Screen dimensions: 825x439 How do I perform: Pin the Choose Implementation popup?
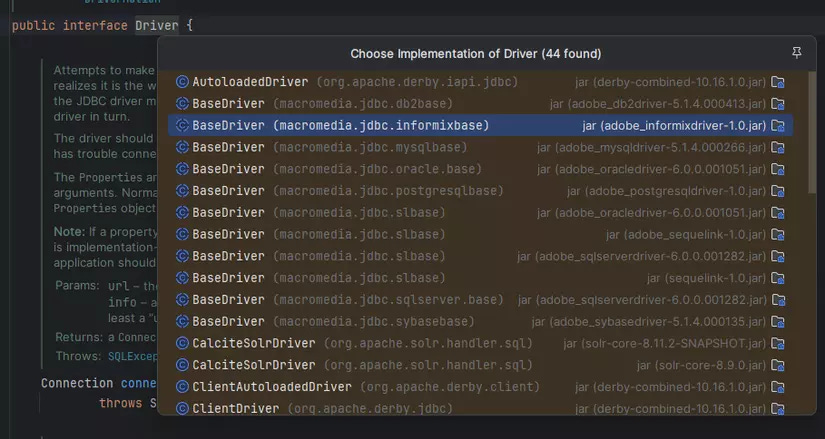coord(797,53)
